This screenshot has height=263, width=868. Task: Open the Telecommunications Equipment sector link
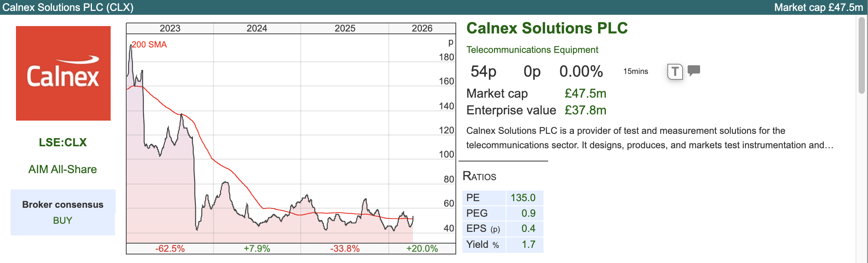tap(532, 50)
